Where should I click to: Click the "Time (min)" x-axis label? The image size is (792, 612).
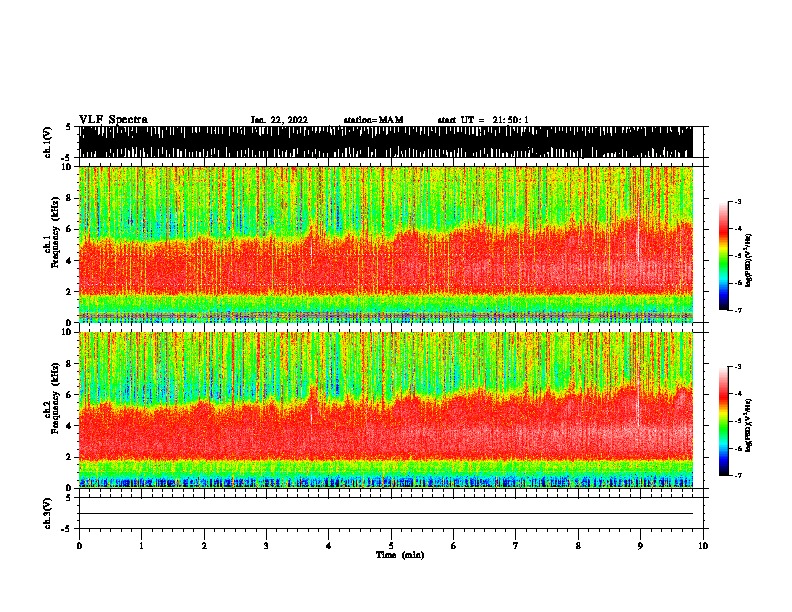pos(400,555)
